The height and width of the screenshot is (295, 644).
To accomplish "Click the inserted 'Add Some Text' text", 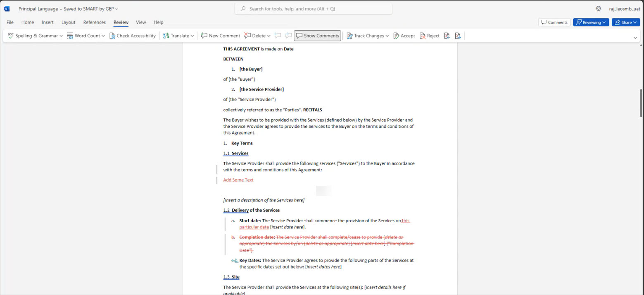I will (x=238, y=180).
